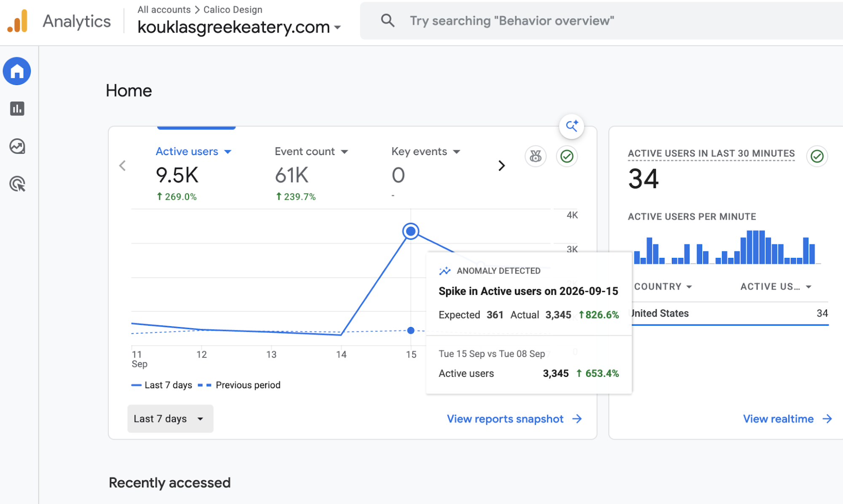Click the Google Analytics logo
The image size is (843, 504).
(17, 21)
